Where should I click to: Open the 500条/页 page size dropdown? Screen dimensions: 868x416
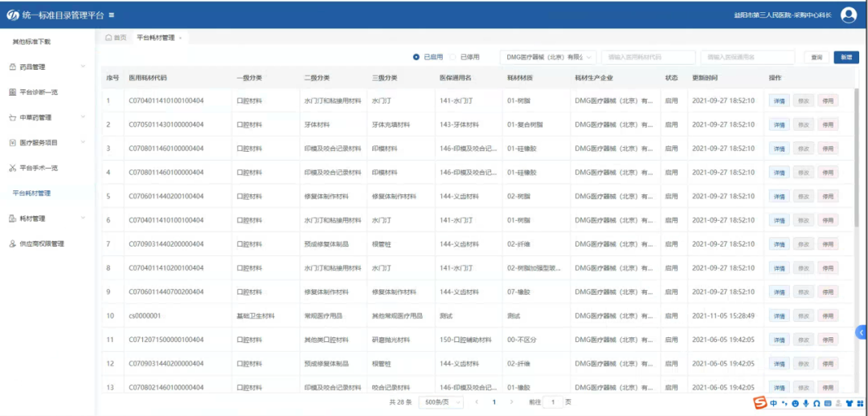440,402
